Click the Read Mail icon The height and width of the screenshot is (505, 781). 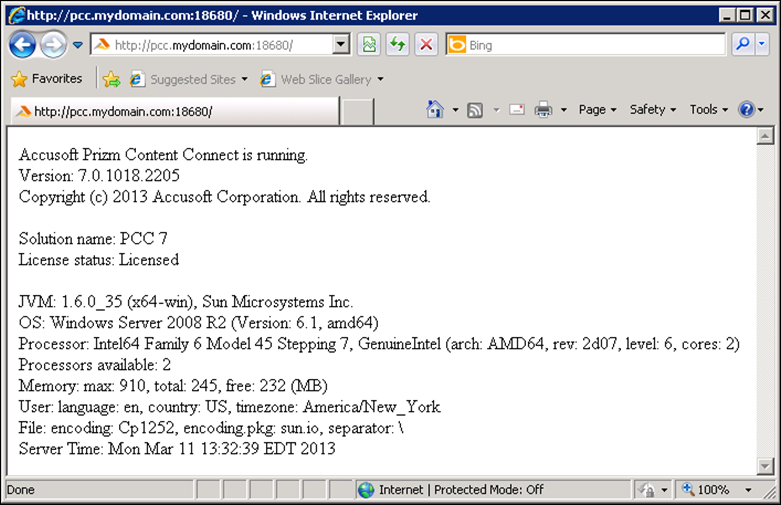click(x=517, y=110)
